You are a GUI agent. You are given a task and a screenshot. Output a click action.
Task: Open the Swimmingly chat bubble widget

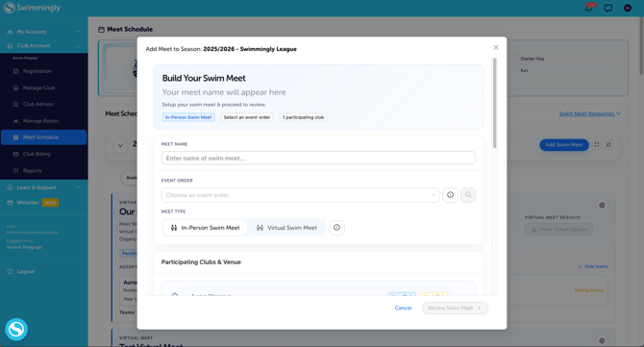(16, 330)
